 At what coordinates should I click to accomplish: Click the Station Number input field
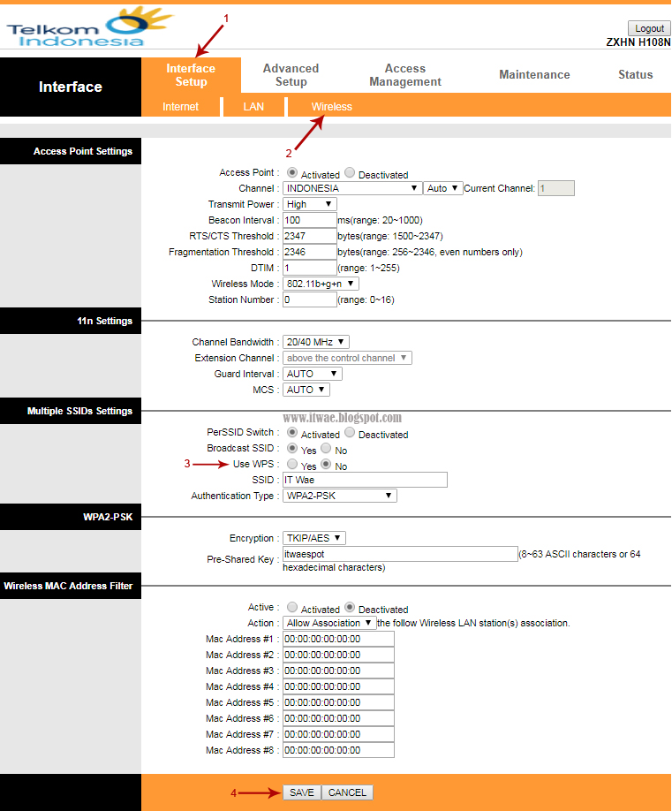[310, 300]
